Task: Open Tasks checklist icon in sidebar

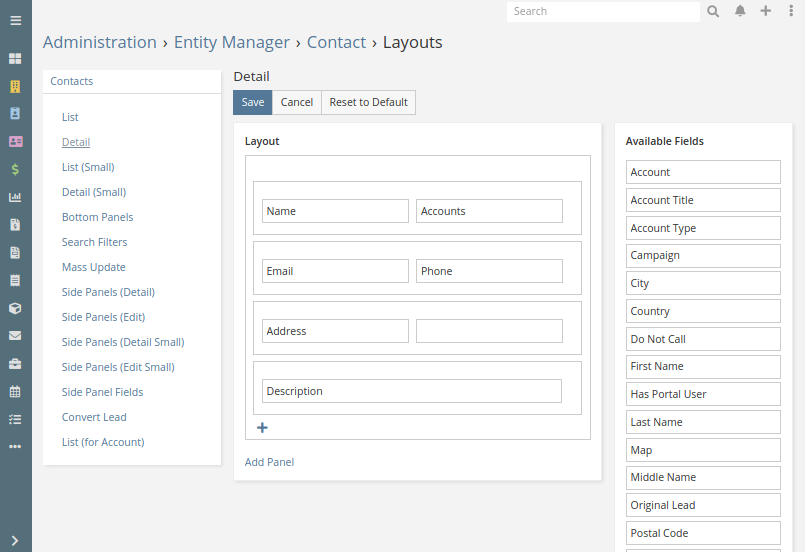Action: click(x=15, y=420)
